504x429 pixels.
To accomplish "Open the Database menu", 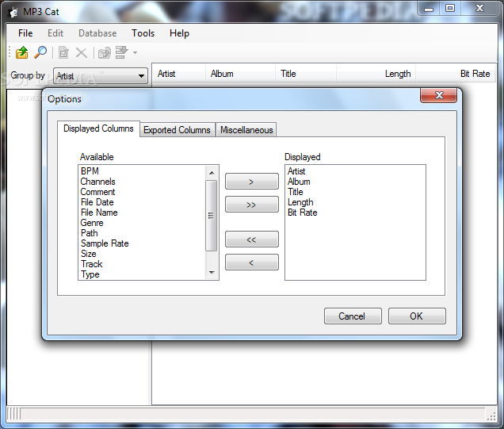I will point(97,33).
